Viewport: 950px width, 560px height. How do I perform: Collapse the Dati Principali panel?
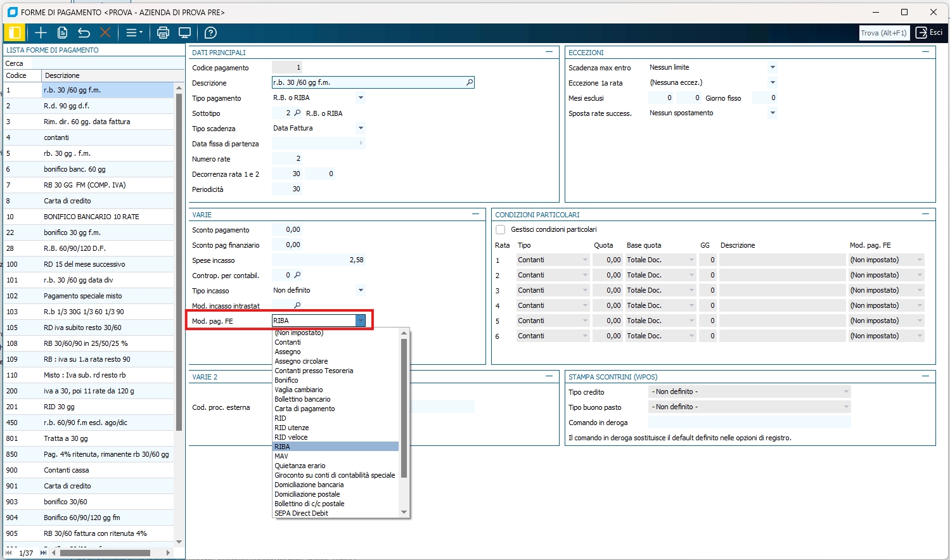549,52
